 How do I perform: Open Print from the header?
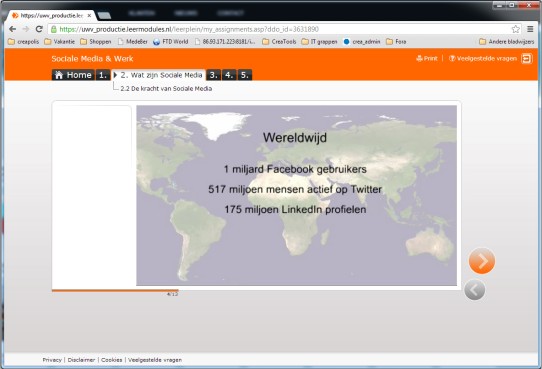point(427,58)
